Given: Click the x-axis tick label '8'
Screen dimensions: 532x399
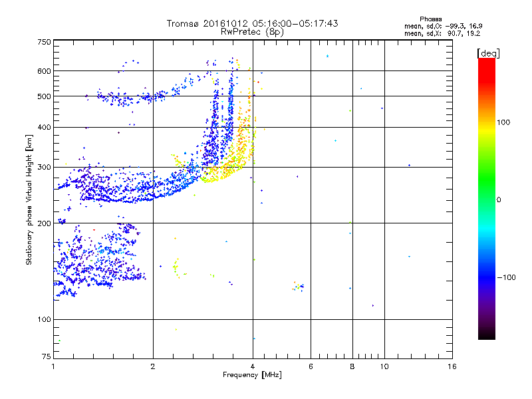Looking at the screenshot, I should tap(352, 366).
